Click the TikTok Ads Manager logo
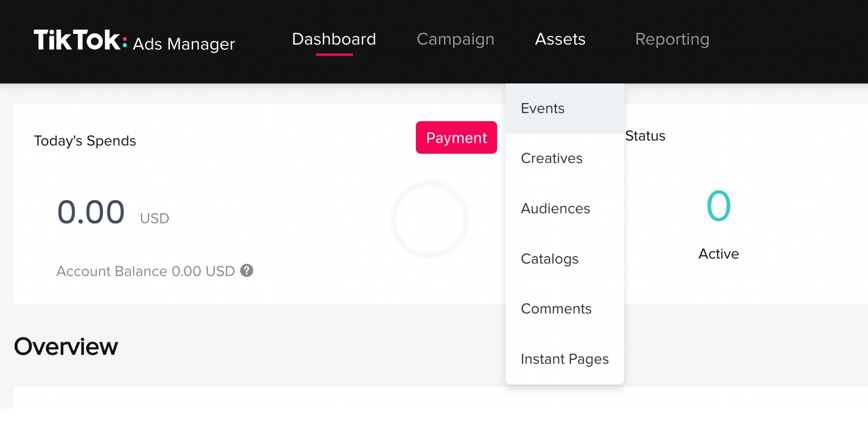The height and width of the screenshot is (434, 868). [x=134, y=41]
